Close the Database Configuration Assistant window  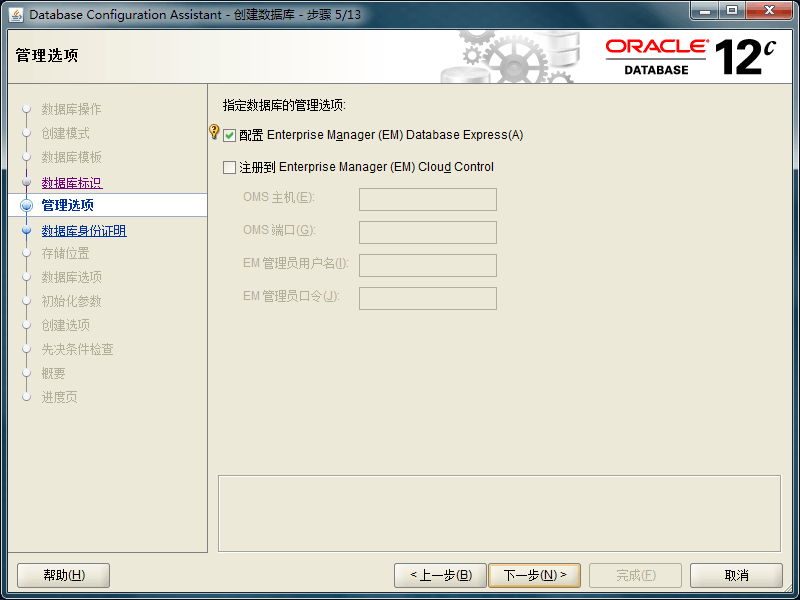(770, 12)
